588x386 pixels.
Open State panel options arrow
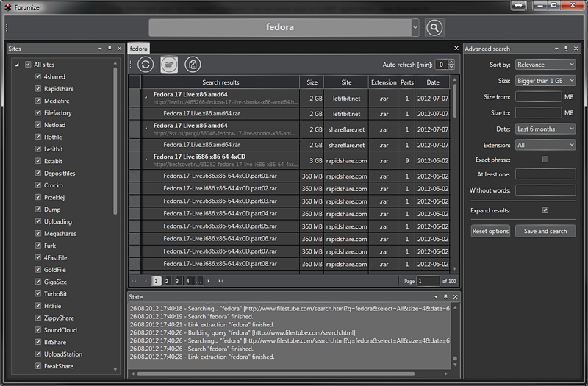(x=436, y=297)
